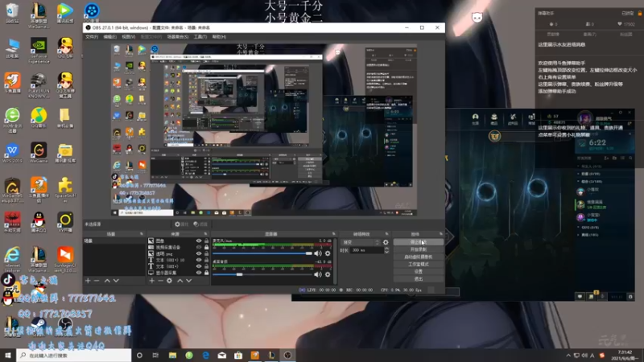Open mic/Aux audio settings with its gear icon
The image size is (644, 362).
pos(328,253)
